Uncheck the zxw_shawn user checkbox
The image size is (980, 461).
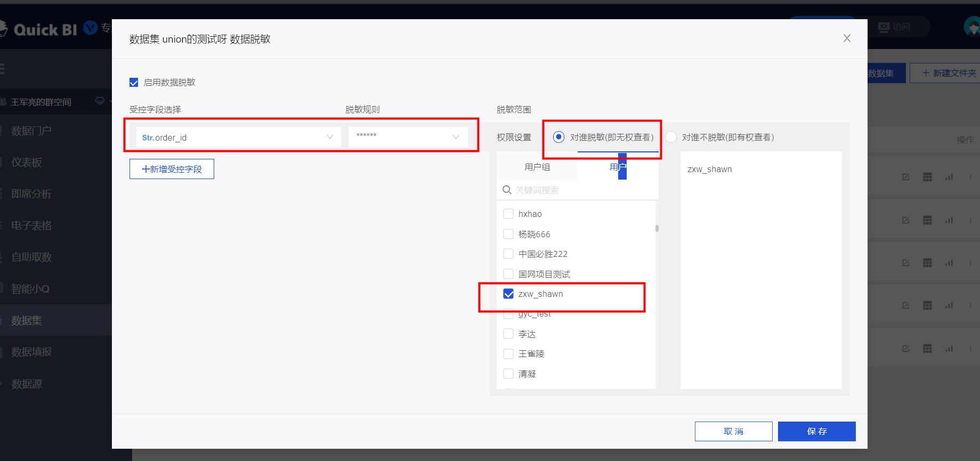[x=508, y=294]
